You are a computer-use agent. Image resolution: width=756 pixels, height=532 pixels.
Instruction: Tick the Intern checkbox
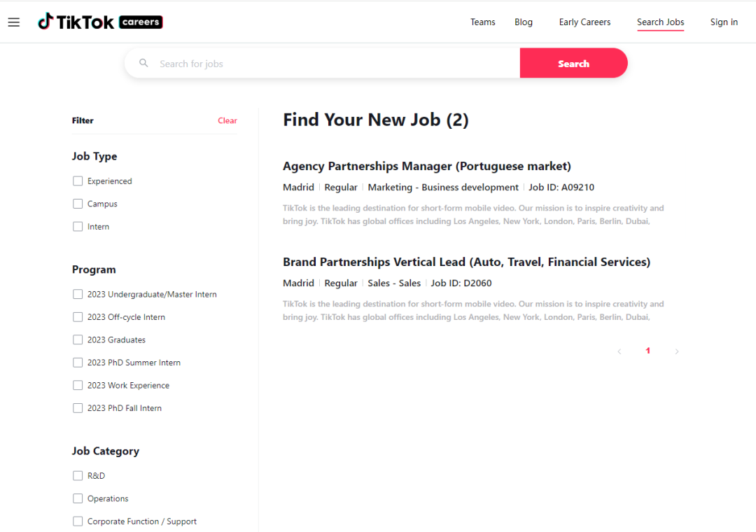(78, 227)
